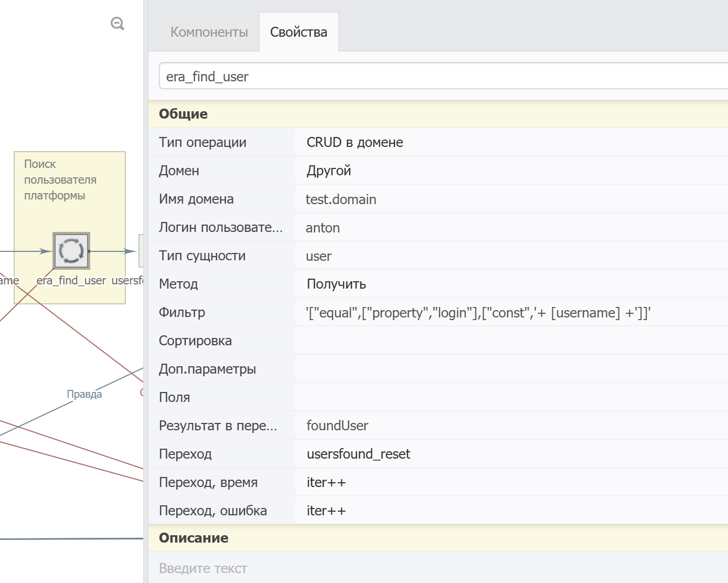Click the zoom out magnifier icon
The image size is (728, 583).
tap(117, 24)
